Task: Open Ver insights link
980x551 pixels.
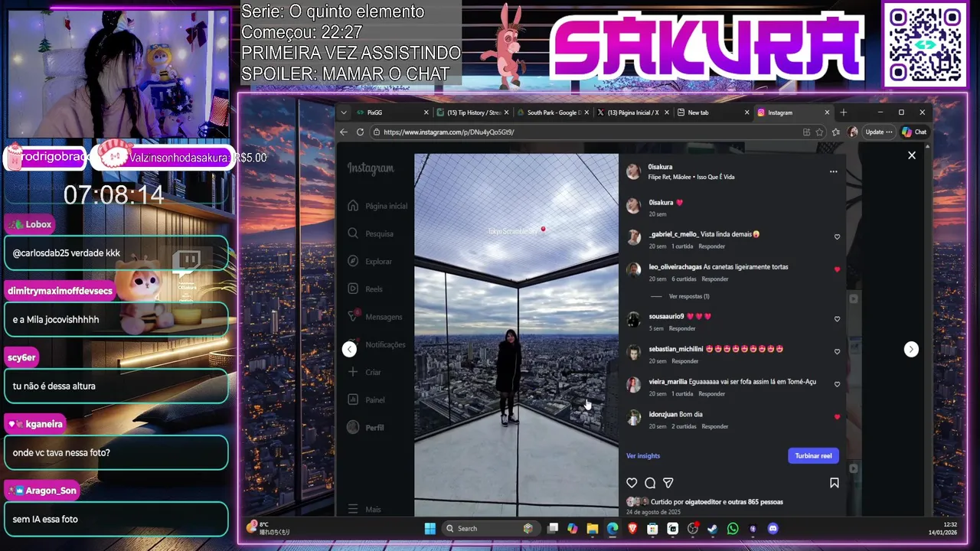Action: pos(643,455)
